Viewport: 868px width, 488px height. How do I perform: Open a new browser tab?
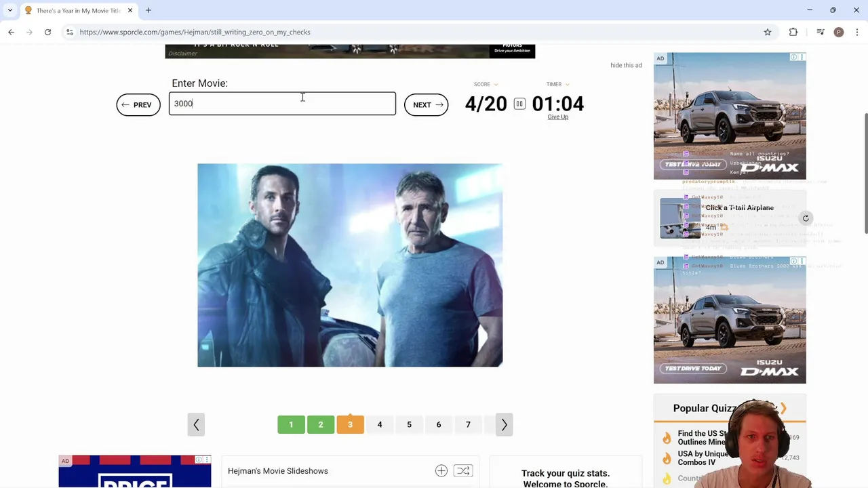tap(149, 10)
